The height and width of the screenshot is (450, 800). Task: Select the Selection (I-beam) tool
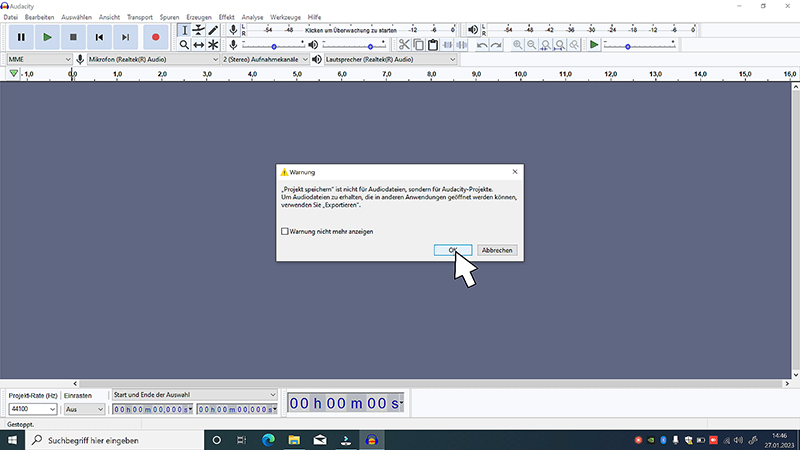click(184, 30)
